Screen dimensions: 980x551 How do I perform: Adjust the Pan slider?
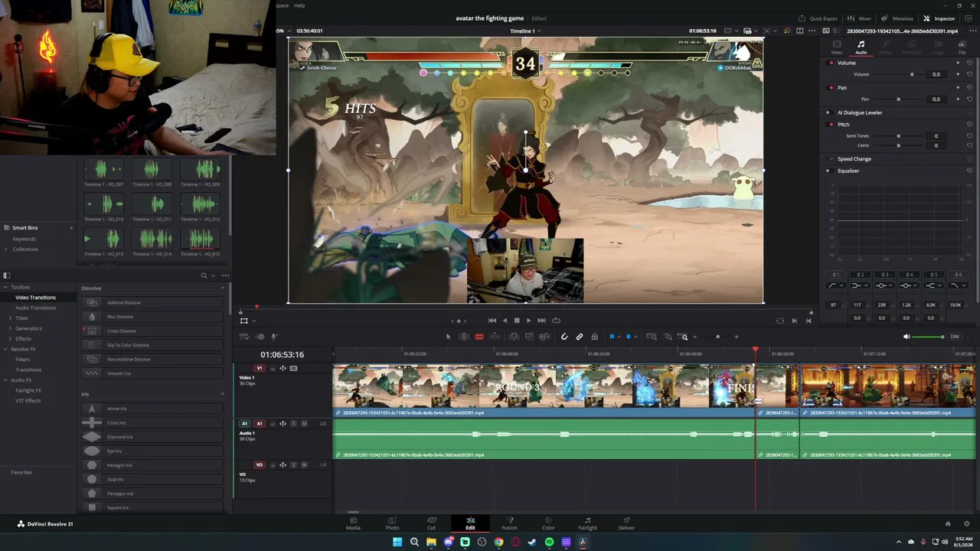(x=899, y=99)
